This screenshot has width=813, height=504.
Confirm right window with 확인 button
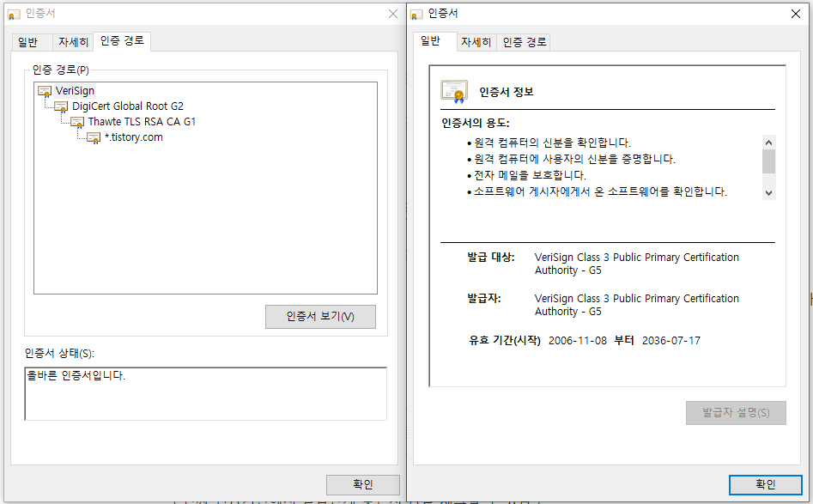(x=765, y=484)
